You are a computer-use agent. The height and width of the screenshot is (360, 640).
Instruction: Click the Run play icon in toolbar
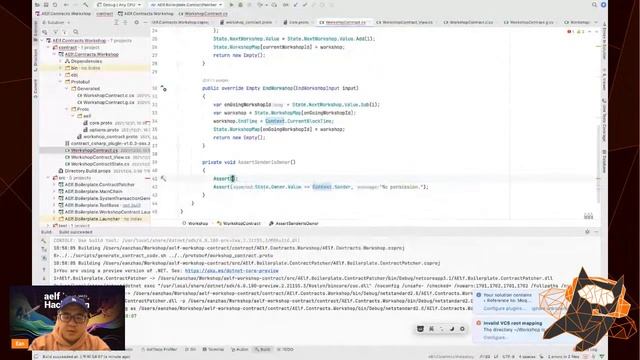(231, 4)
